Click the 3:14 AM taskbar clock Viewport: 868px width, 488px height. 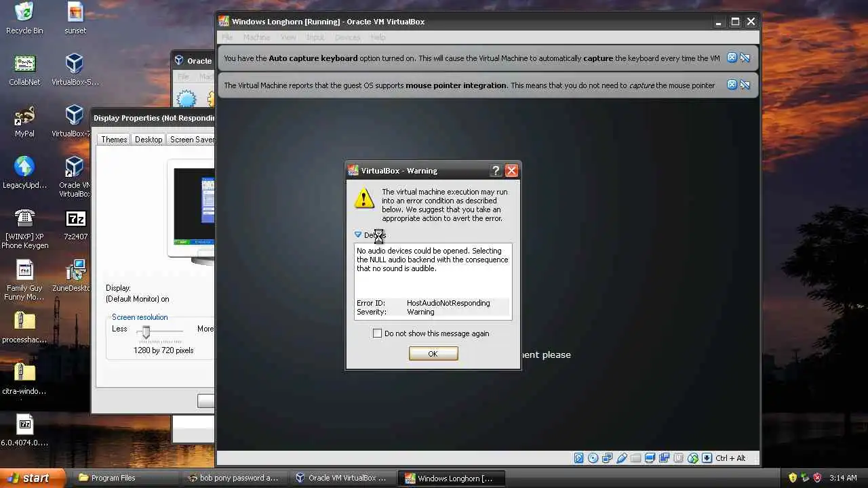pyautogui.click(x=843, y=478)
